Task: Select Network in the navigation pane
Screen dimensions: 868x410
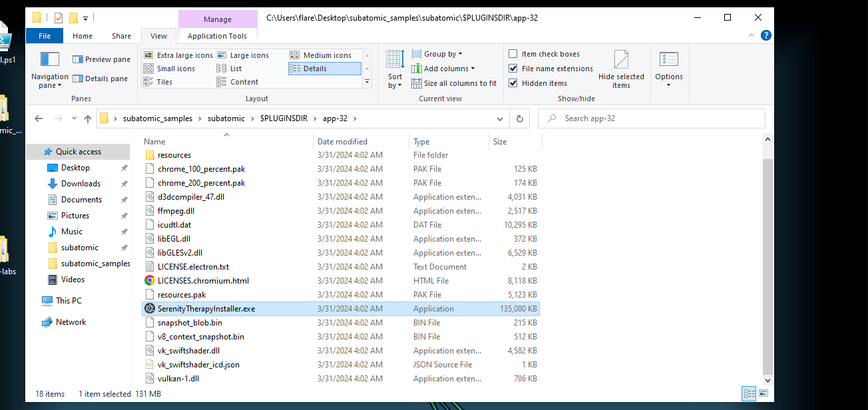Action: tap(71, 322)
